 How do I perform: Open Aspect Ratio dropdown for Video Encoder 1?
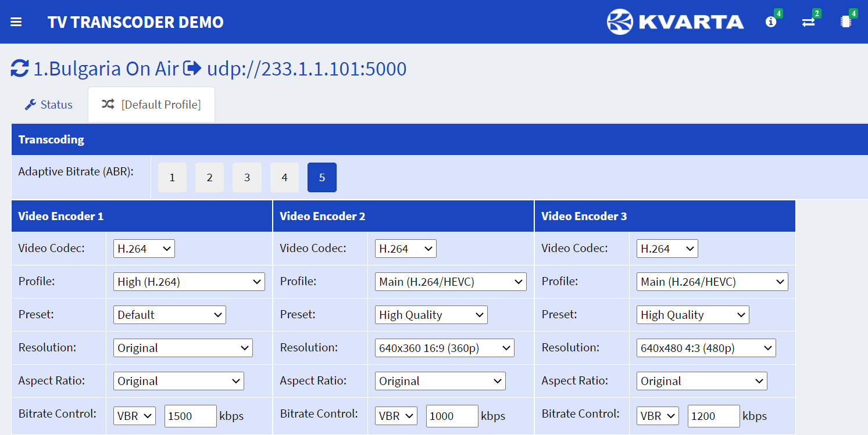(178, 381)
